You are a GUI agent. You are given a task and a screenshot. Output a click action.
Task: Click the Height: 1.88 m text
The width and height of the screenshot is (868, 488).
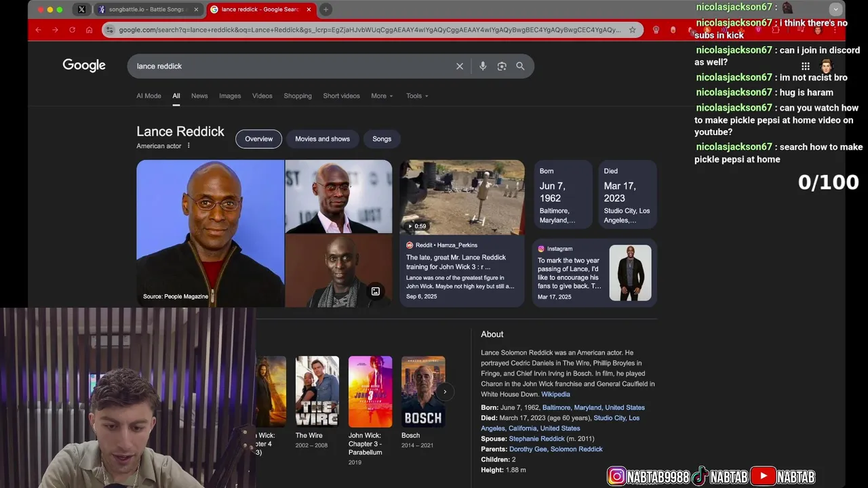pos(503,470)
